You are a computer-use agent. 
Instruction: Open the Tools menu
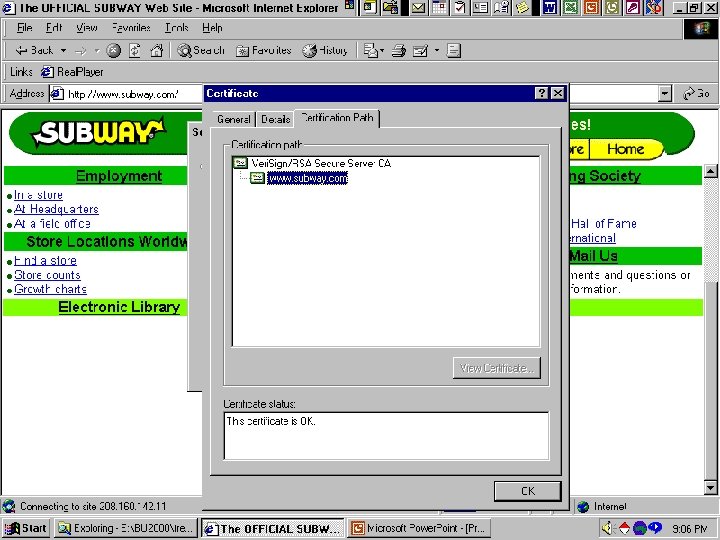tap(177, 28)
